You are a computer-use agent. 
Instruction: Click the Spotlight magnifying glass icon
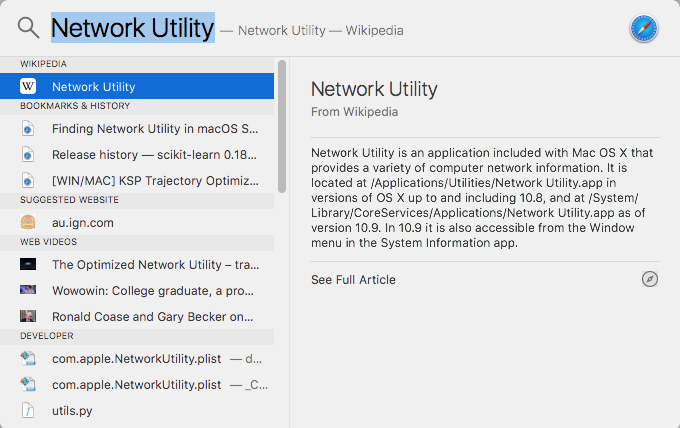[29, 28]
